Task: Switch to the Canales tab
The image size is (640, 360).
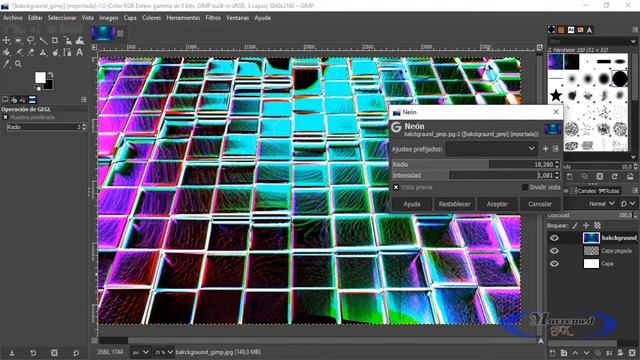Action: [x=584, y=191]
